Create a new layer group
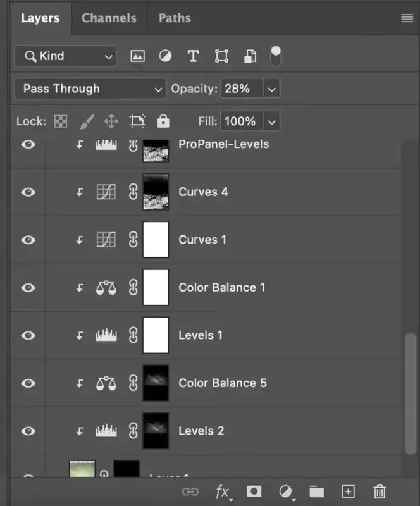Image resolution: width=420 pixels, height=506 pixels. click(x=316, y=491)
